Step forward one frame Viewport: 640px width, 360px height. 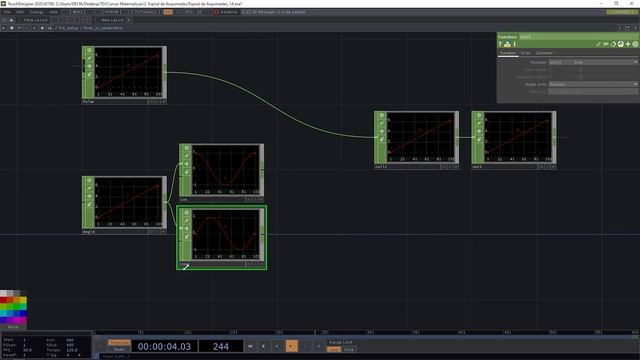(x=318, y=346)
